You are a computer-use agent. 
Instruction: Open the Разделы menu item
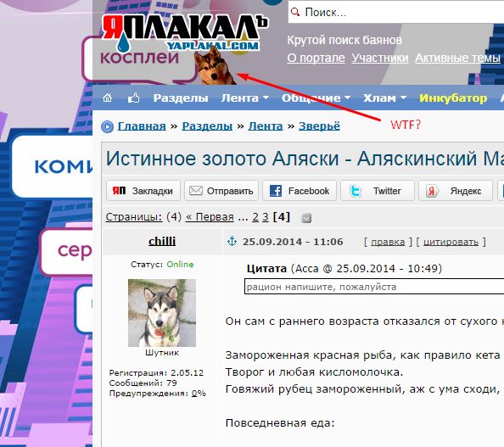181,98
